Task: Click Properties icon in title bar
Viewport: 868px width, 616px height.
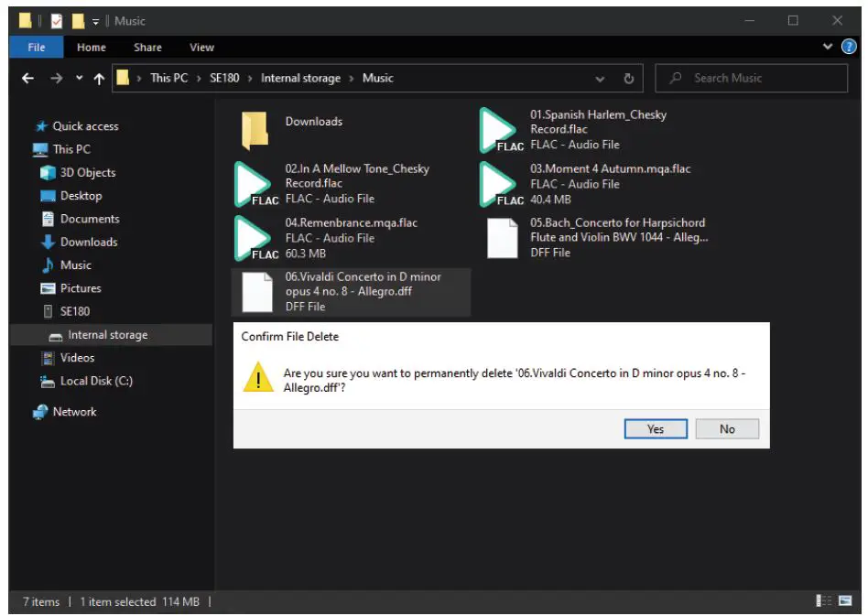Action: point(57,21)
